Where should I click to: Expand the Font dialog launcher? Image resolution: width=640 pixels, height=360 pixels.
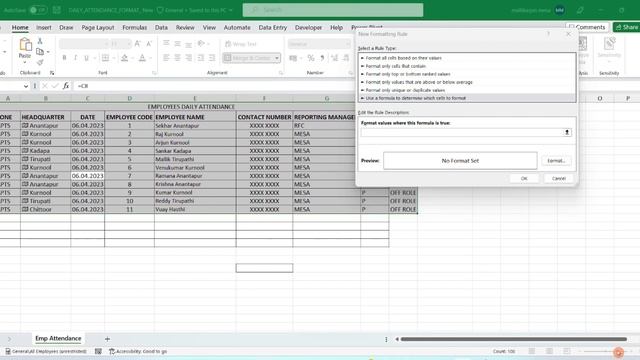pos(154,73)
